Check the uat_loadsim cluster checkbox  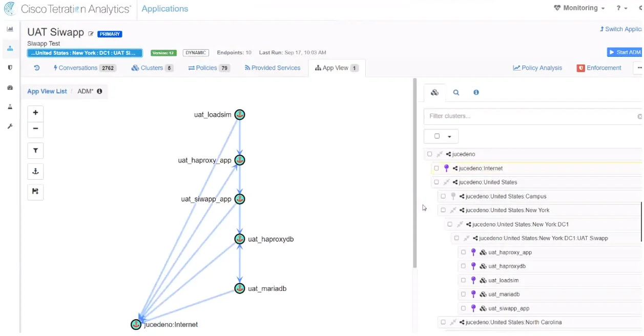coord(464,280)
